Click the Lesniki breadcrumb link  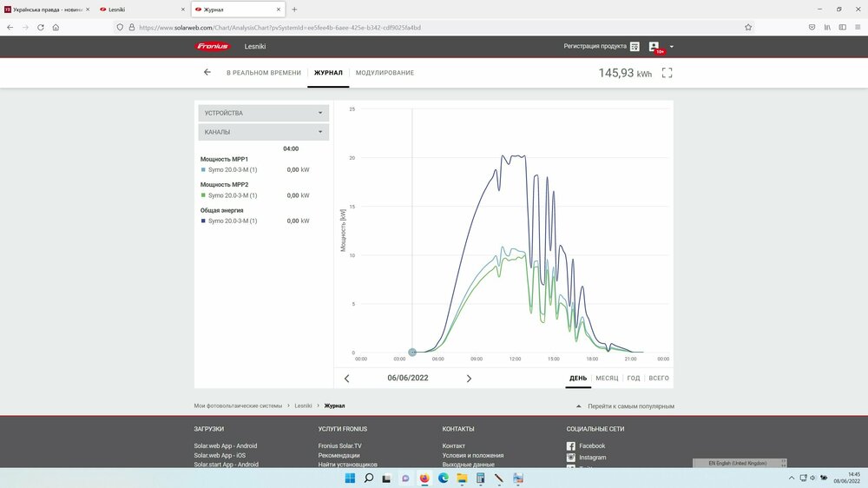coord(303,406)
